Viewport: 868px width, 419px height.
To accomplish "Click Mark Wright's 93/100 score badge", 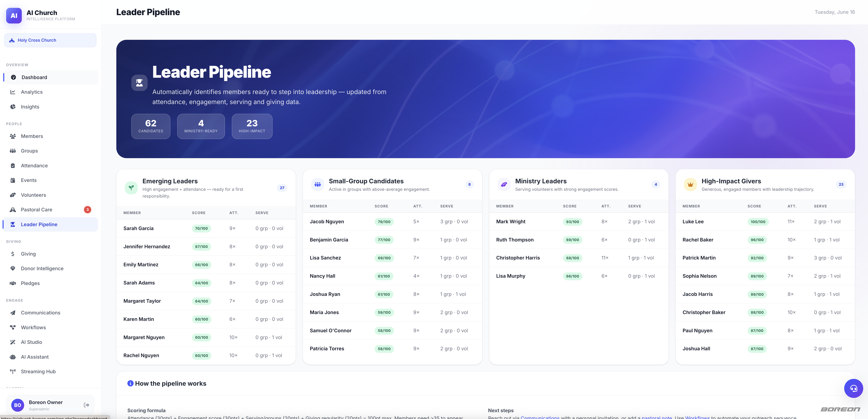I will [x=572, y=222].
